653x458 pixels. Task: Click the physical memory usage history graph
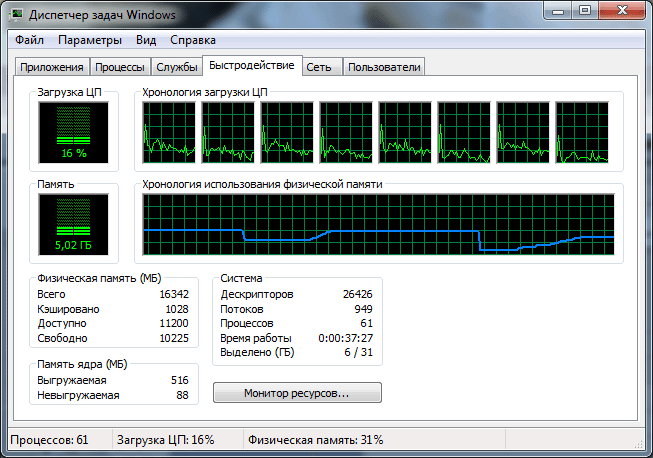click(x=378, y=224)
